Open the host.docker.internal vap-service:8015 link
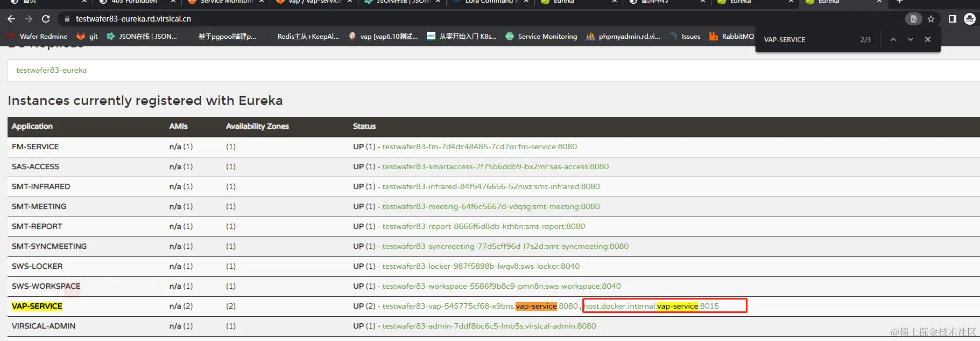 (651, 306)
